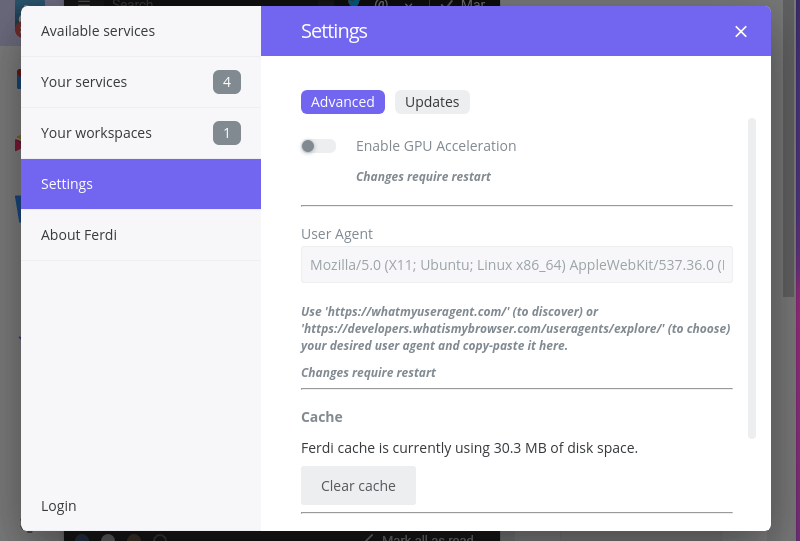Viewport: 800px width, 541px height.
Task: Click the settings panel vertical scrollbar
Action: [752, 278]
